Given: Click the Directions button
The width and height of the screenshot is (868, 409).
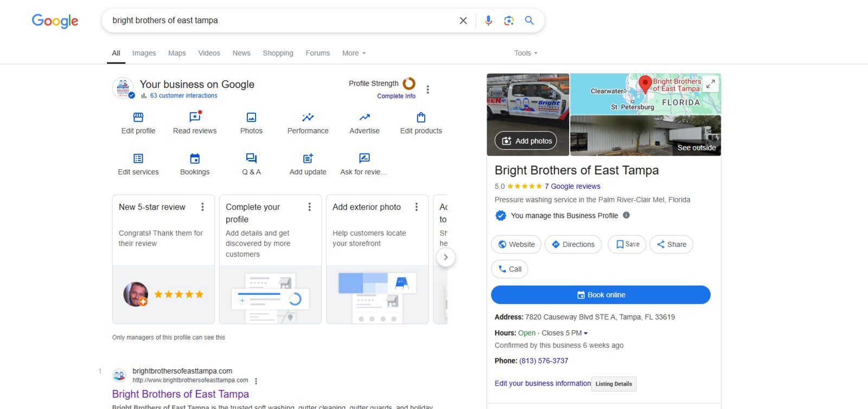Looking at the screenshot, I should pyautogui.click(x=573, y=245).
